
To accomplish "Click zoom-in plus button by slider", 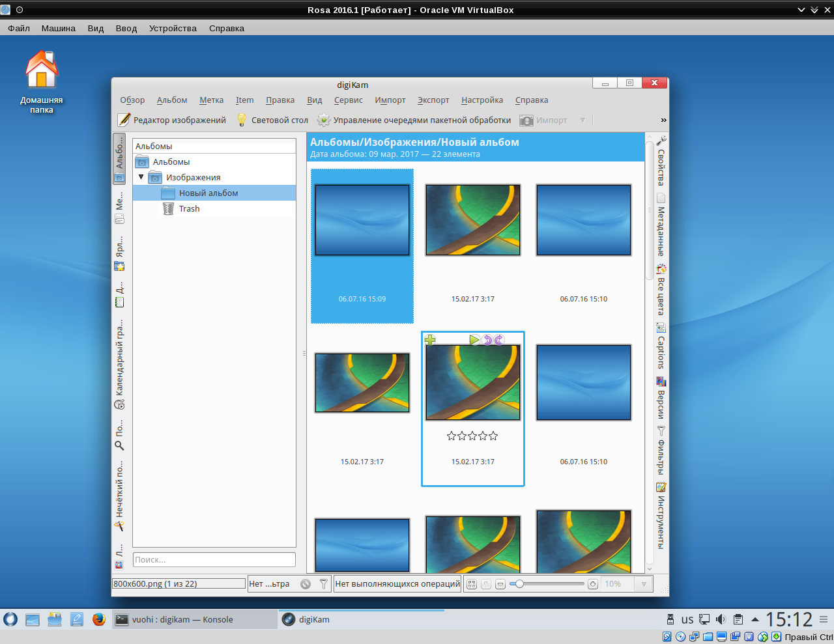I will coord(593,584).
